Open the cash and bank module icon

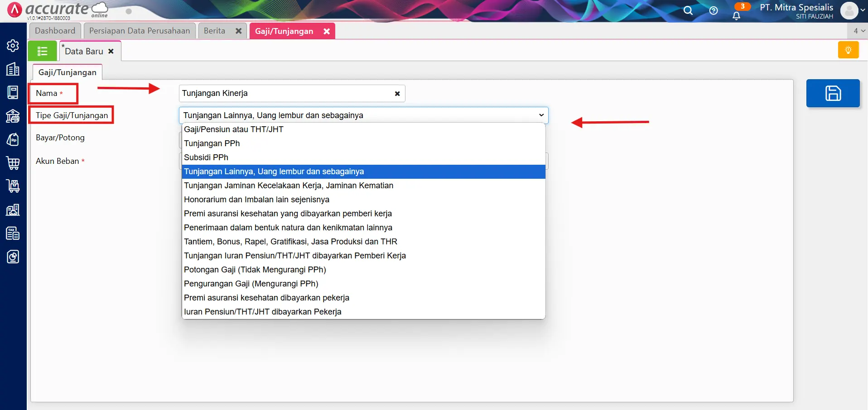click(x=13, y=116)
